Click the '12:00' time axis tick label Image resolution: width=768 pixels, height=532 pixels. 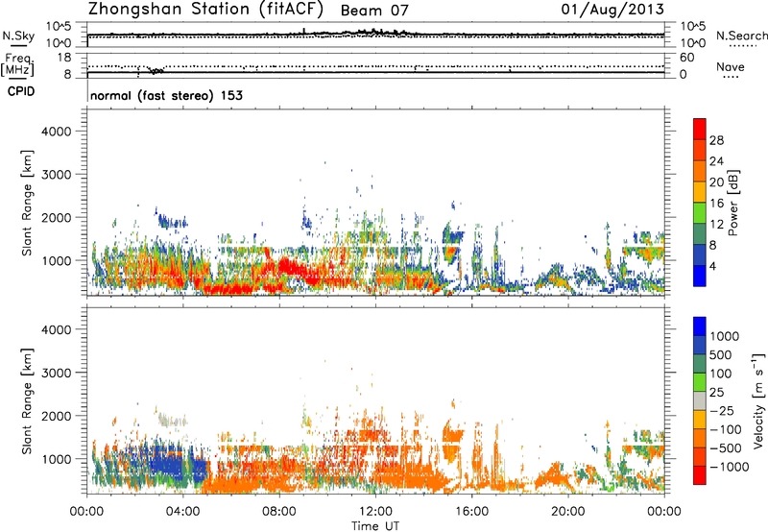pos(375,512)
